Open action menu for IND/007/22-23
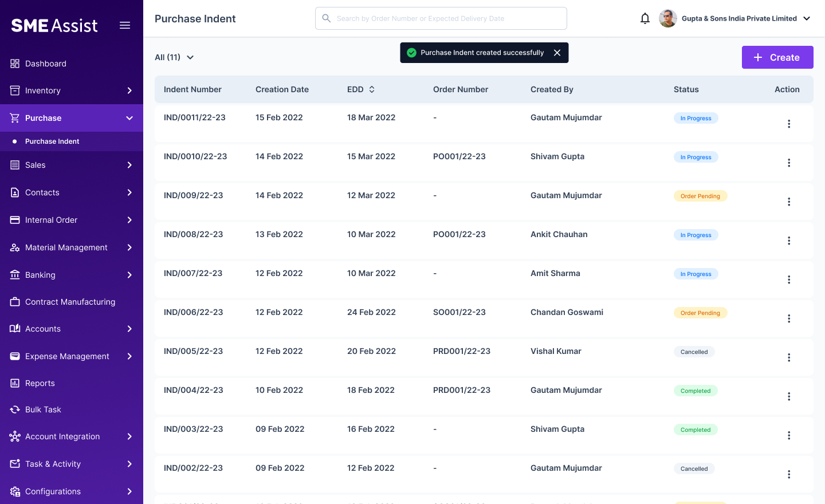 click(789, 279)
